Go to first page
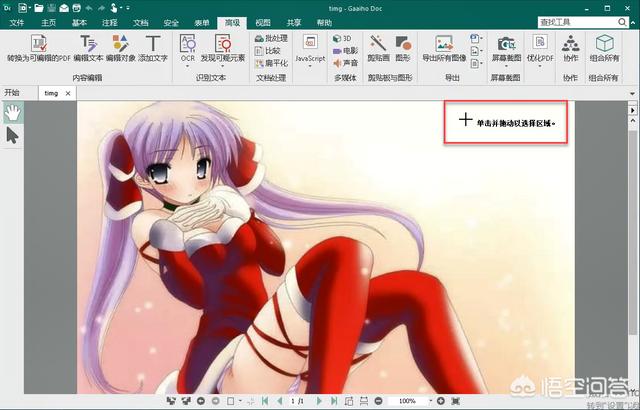The width and height of the screenshot is (640, 410). [x=265, y=401]
